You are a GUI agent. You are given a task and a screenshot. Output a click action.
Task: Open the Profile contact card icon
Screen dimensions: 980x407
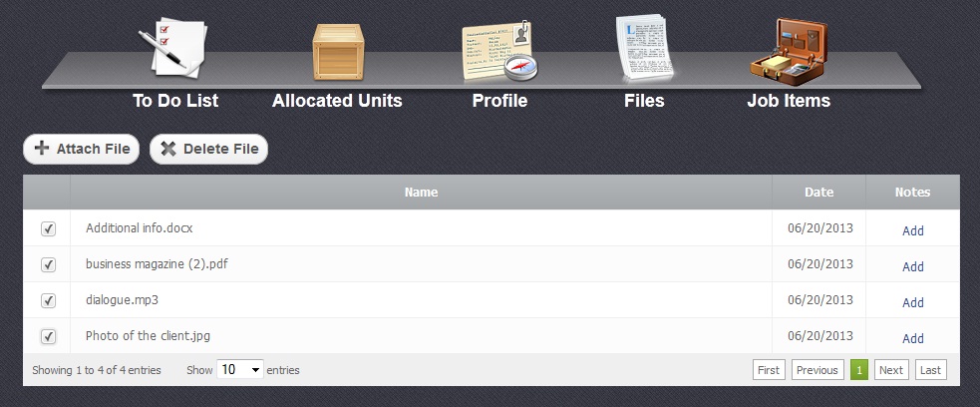[x=498, y=52]
